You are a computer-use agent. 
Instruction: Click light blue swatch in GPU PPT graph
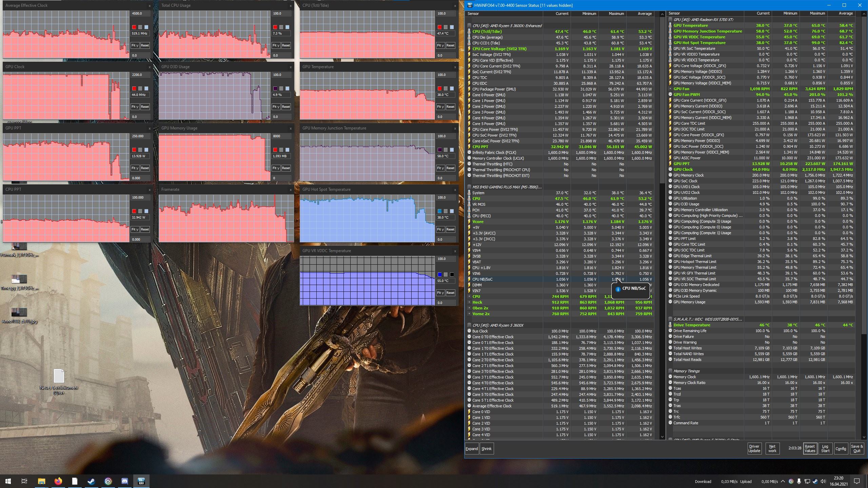[146, 150]
